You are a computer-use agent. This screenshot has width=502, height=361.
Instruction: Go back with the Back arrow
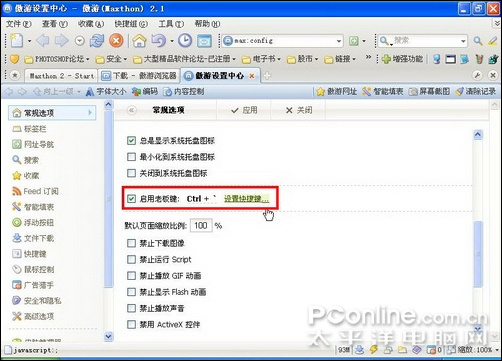point(42,41)
